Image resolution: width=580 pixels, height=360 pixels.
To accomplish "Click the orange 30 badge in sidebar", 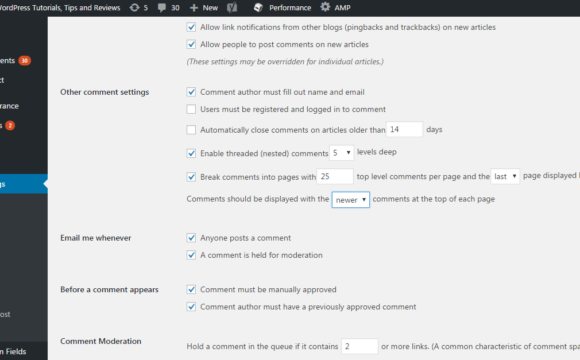I will 24,61.
